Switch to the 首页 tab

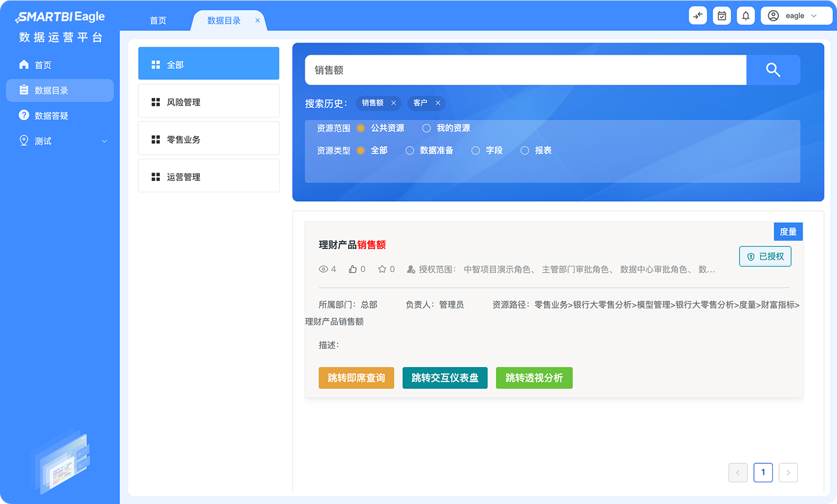coord(158,21)
